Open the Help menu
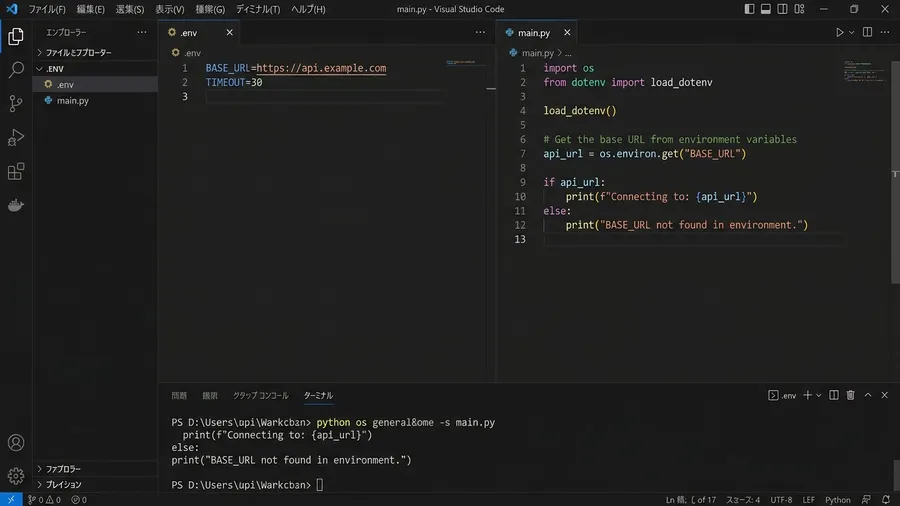The height and width of the screenshot is (506, 900). pyautogui.click(x=308, y=9)
